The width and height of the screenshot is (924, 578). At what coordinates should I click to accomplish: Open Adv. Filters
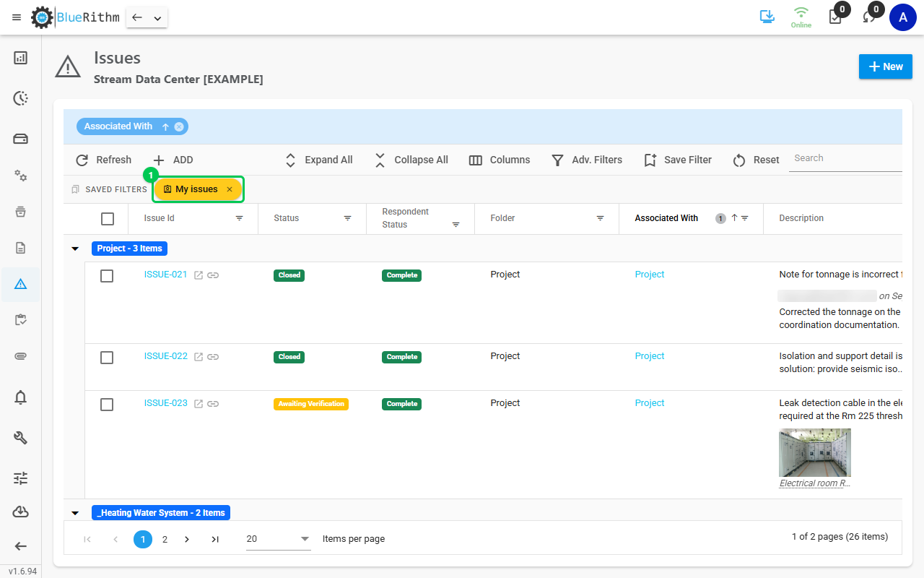tap(586, 160)
